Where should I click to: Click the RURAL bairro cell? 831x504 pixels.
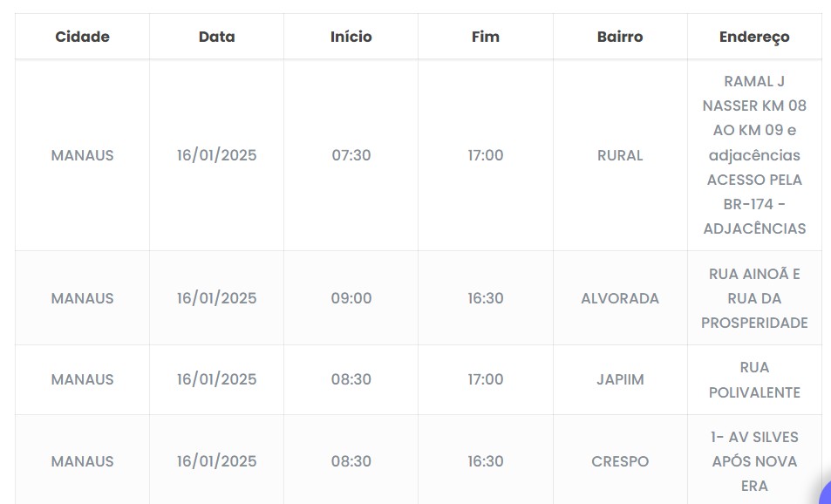pos(620,155)
